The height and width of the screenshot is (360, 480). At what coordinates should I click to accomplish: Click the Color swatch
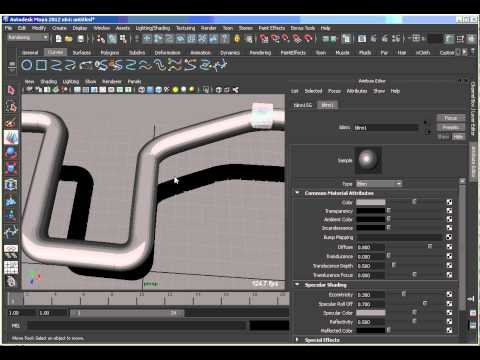371,202
